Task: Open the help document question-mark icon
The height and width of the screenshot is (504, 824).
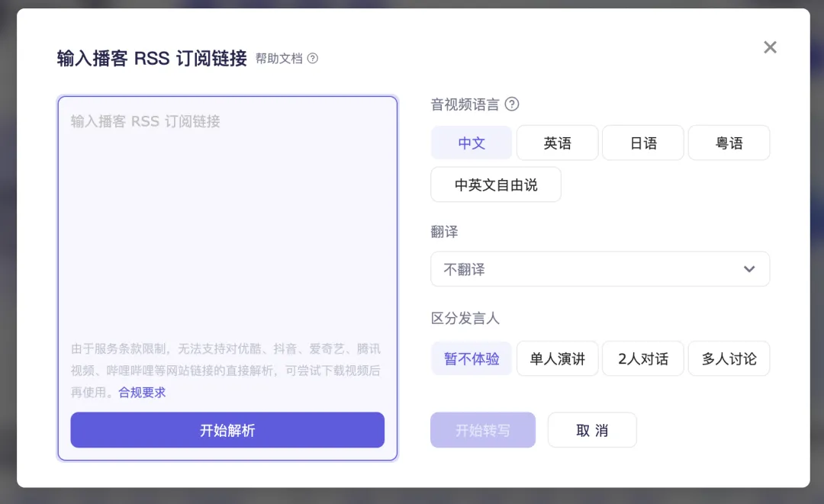Action: click(x=313, y=58)
